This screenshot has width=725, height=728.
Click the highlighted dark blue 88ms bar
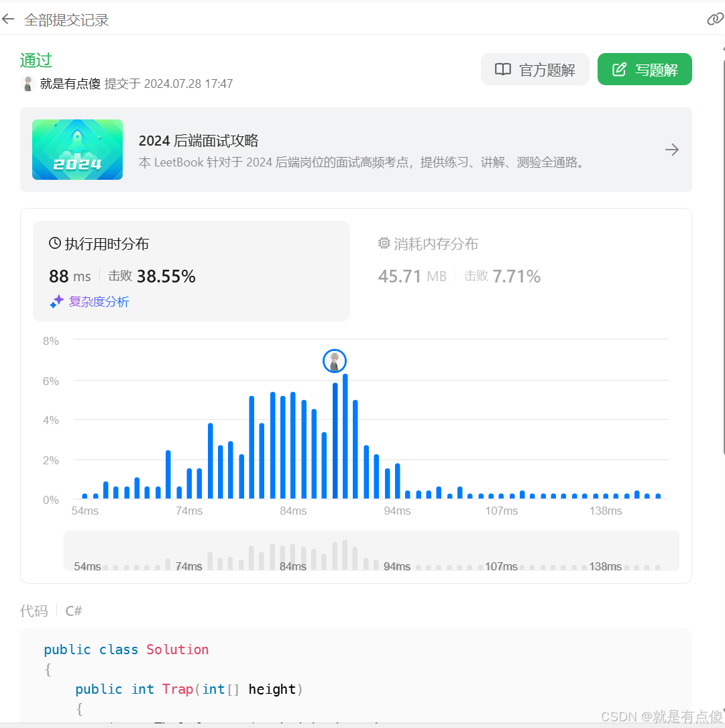pyautogui.click(x=335, y=441)
